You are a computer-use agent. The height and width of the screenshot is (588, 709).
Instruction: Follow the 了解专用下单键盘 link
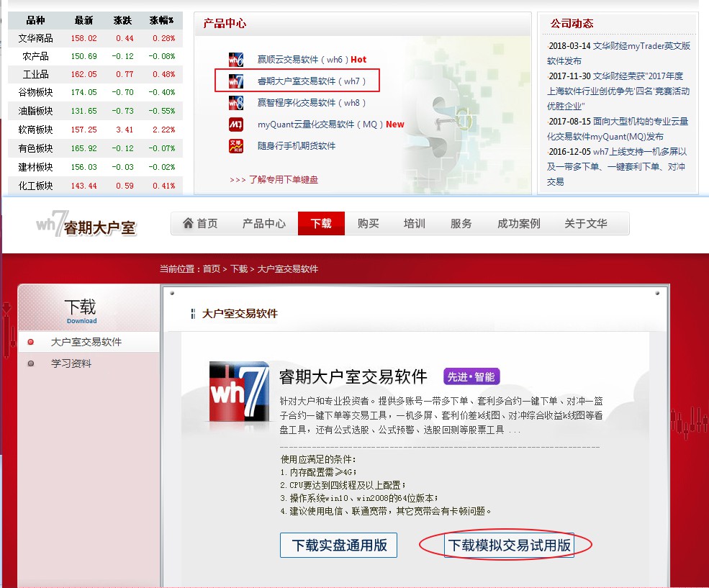[x=283, y=180]
